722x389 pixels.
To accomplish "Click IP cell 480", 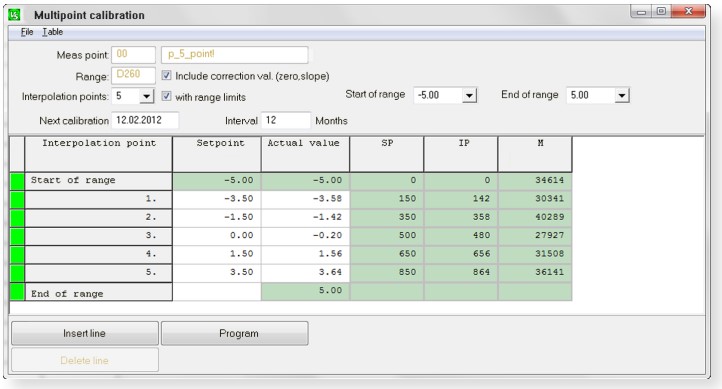I will [461, 237].
